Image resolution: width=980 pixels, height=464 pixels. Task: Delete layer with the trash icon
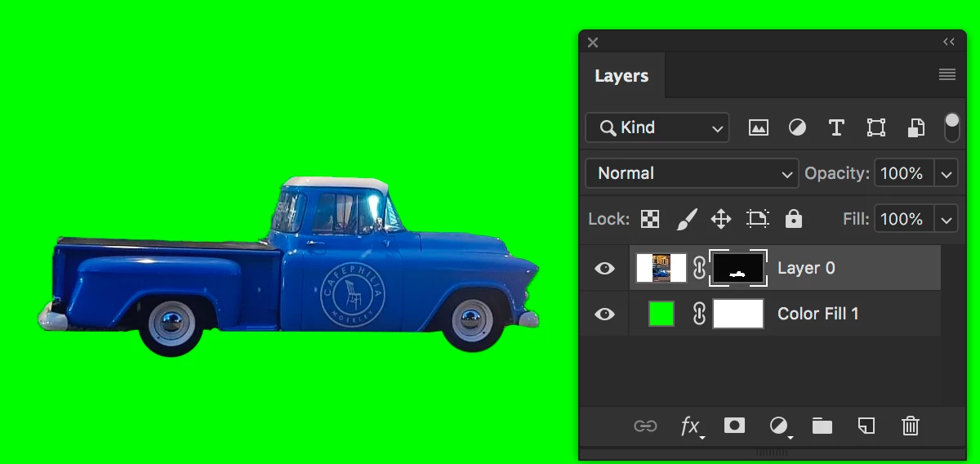(911, 426)
